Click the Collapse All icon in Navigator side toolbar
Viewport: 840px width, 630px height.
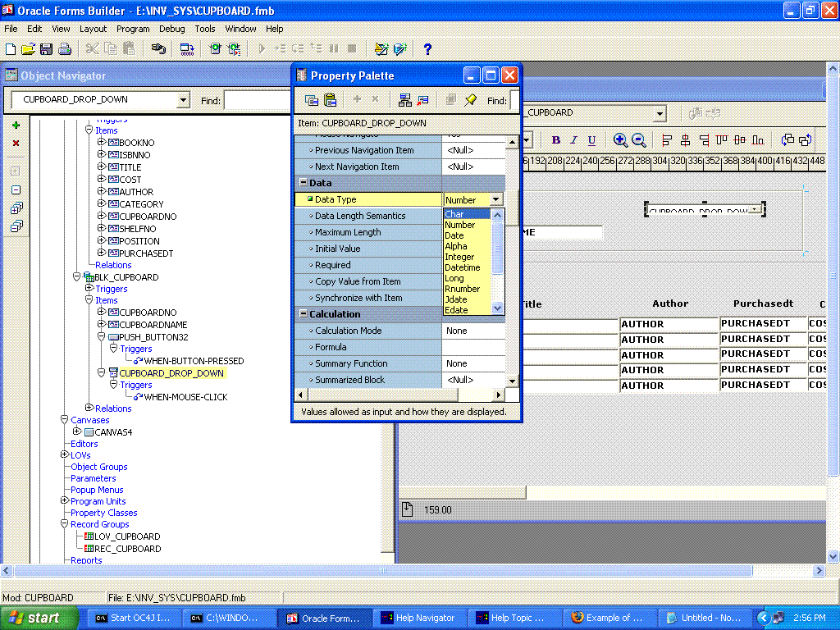16,226
